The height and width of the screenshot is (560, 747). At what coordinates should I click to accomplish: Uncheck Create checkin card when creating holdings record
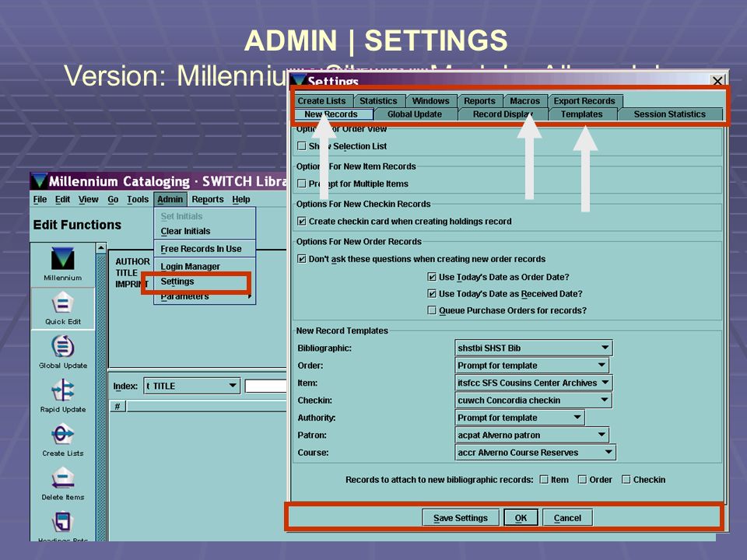[302, 221]
